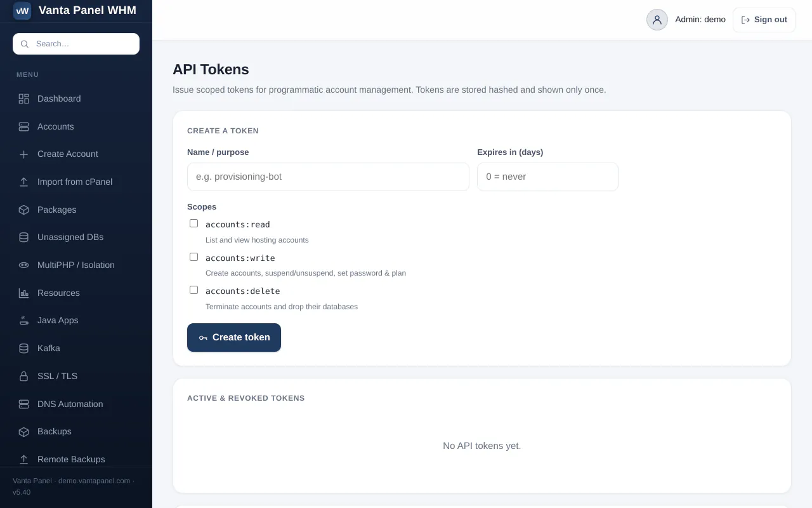Click the Dashboard grid icon
The width and height of the screenshot is (812, 508).
(23, 98)
